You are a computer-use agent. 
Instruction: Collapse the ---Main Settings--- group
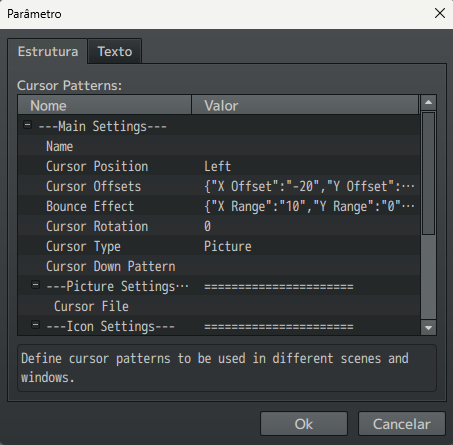pos(28,125)
